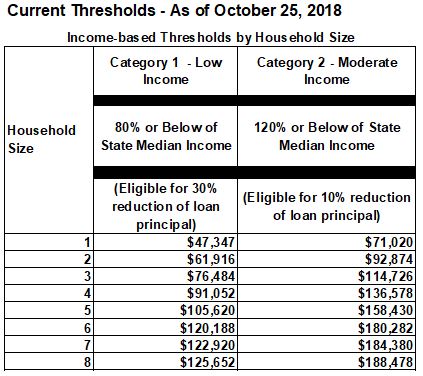Click the $71,020 cell
The height and width of the screenshot is (376, 423).
327,242
